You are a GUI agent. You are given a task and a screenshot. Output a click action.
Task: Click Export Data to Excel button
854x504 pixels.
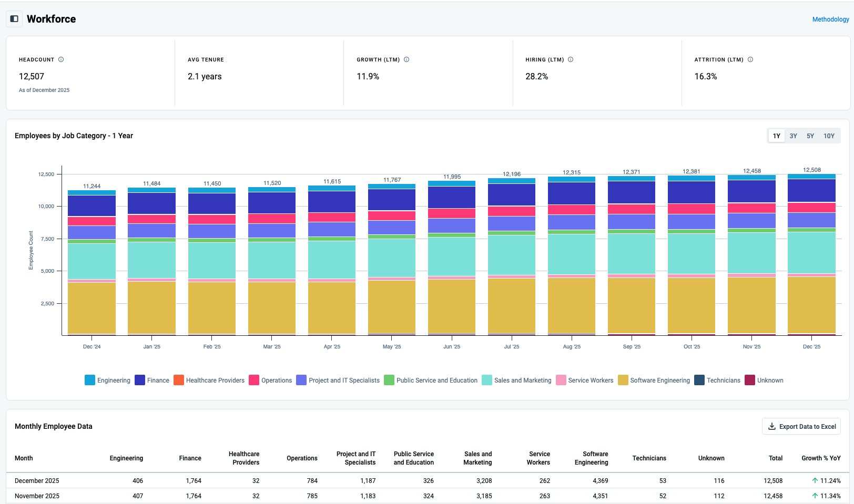coord(801,427)
